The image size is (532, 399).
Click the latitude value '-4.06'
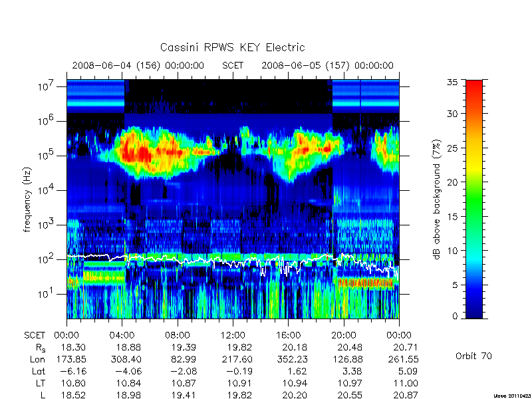[x=128, y=371]
